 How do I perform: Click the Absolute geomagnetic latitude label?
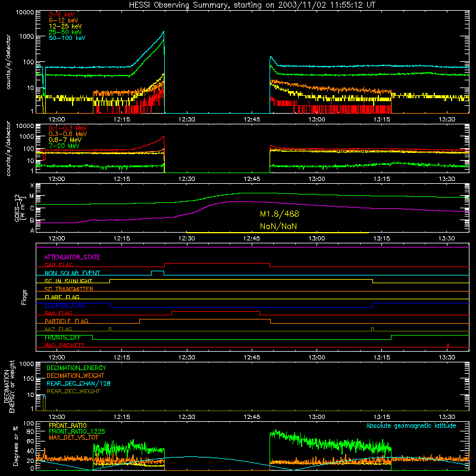click(411, 425)
